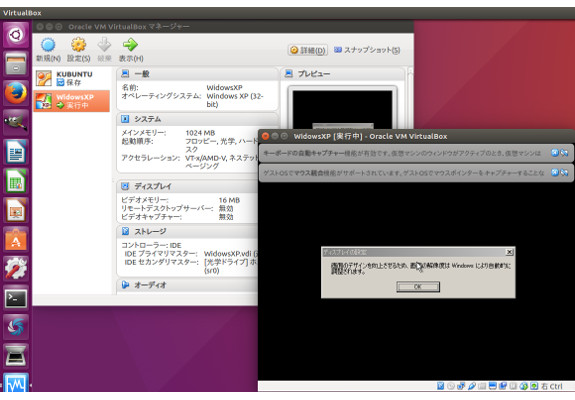
Task: Switch to Details (詳細) view button
Action: [x=308, y=50]
